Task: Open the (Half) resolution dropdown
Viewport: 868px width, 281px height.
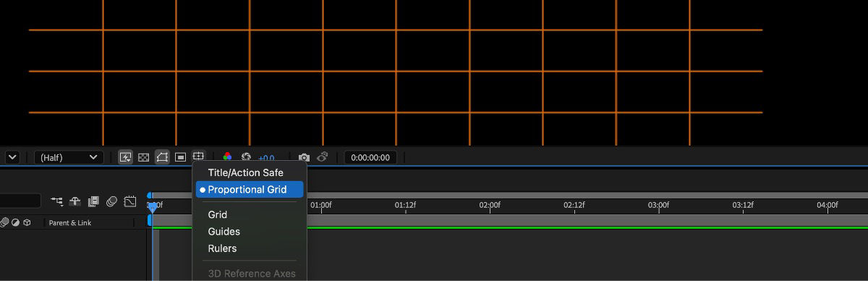Action: tap(69, 157)
